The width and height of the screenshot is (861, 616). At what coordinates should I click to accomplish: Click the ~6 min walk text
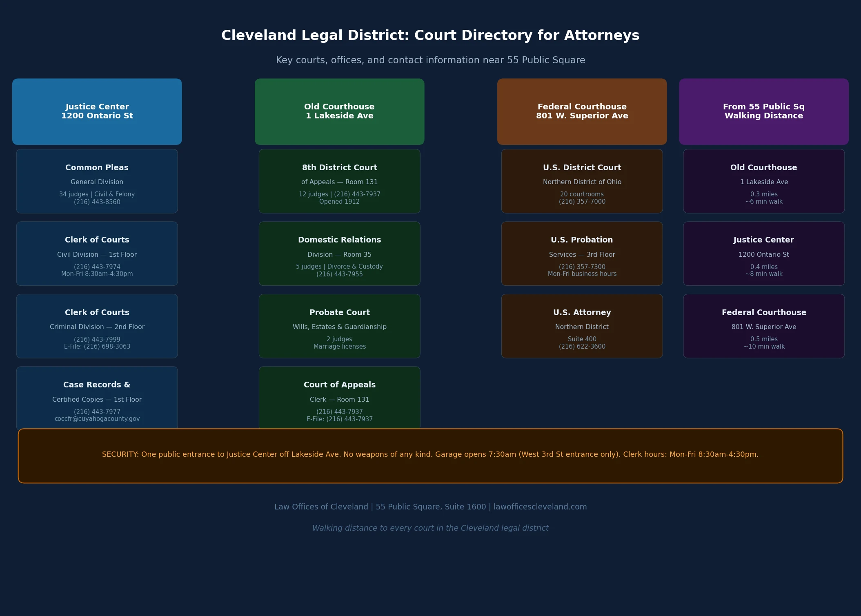click(x=764, y=202)
